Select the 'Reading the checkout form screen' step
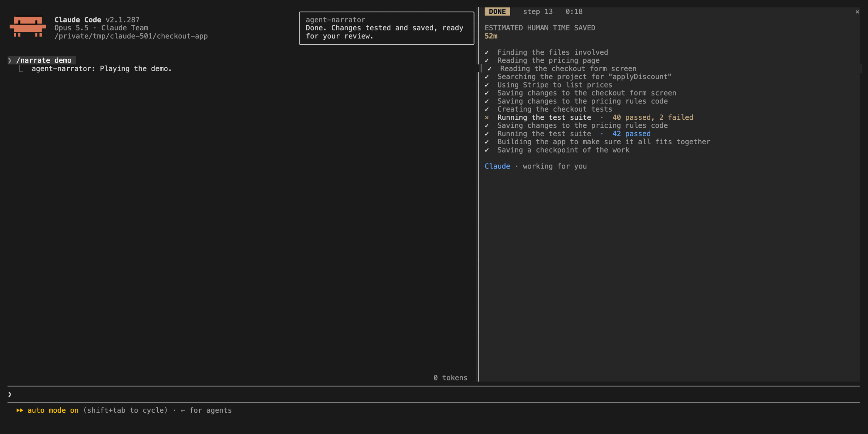Screen dimensions: 868x434 (x=568, y=69)
